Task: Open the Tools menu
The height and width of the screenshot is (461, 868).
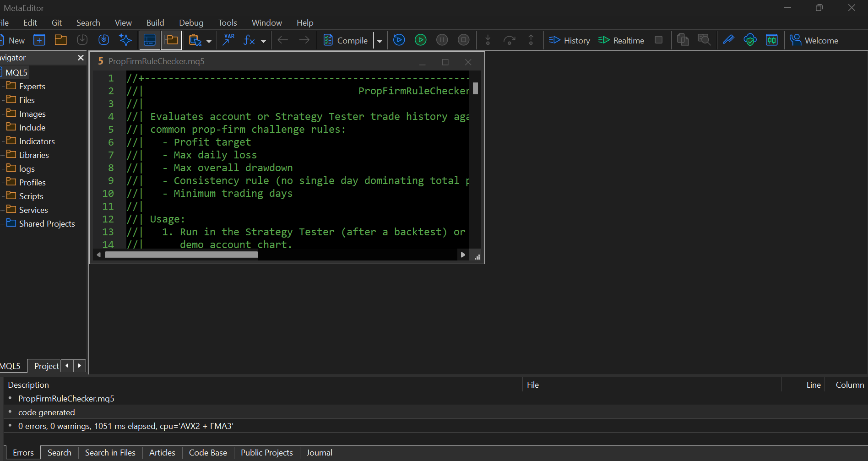Action: point(228,22)
